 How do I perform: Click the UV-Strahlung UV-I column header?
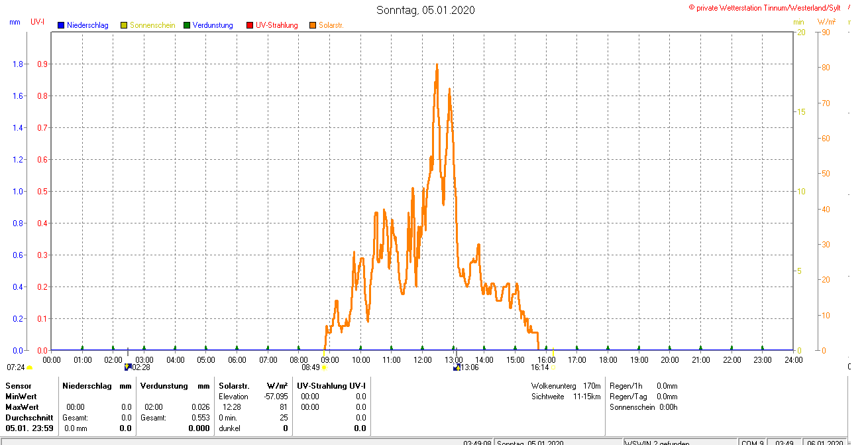(331, 386)
